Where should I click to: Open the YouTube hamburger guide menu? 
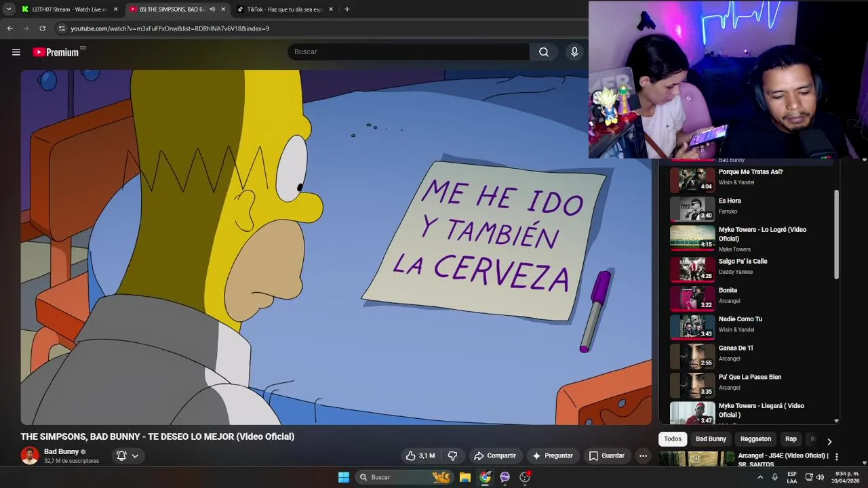[16, 52]
